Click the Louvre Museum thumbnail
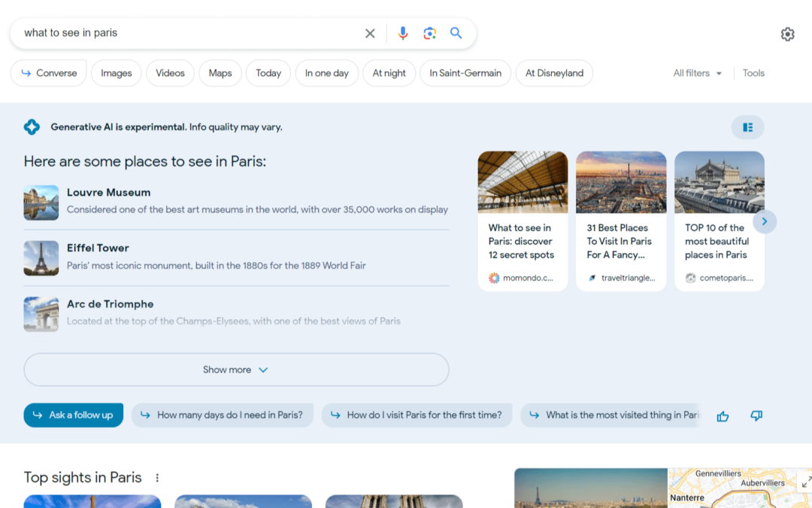The image size is (812, 508). pyautogui.click(x=41, y=202)
